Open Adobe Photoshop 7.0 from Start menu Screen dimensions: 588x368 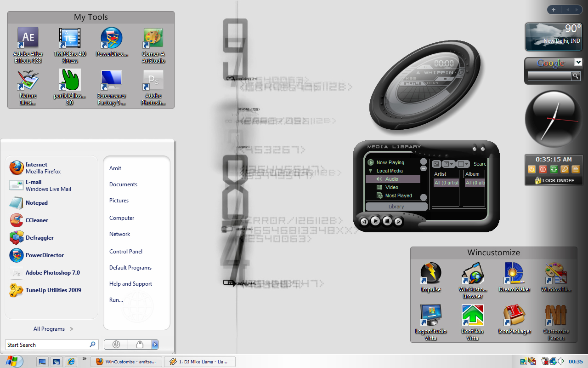coord(51,273)
